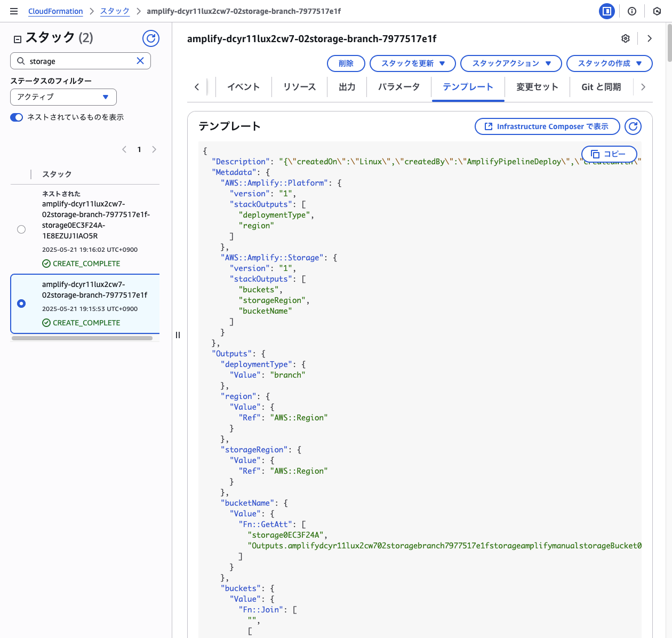Switch to the 変更セット tab
672x638 pixels.
tap(538, 87)
